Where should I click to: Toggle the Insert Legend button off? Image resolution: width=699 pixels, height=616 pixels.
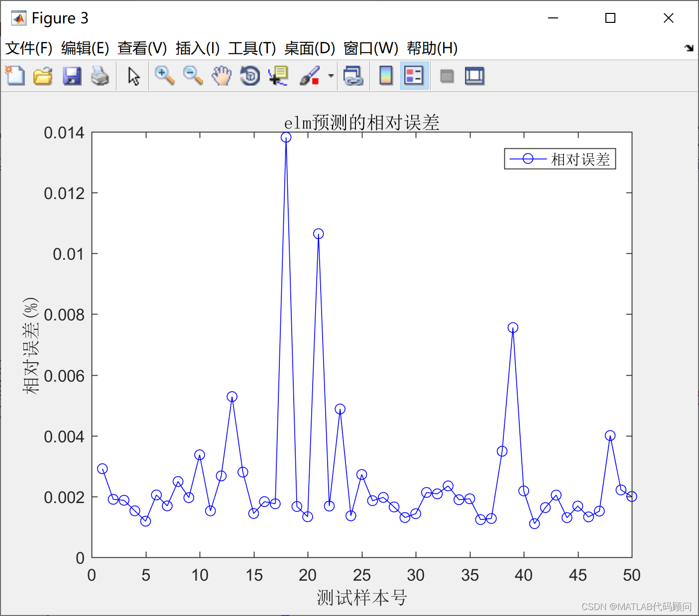click(x=414, y=76)
